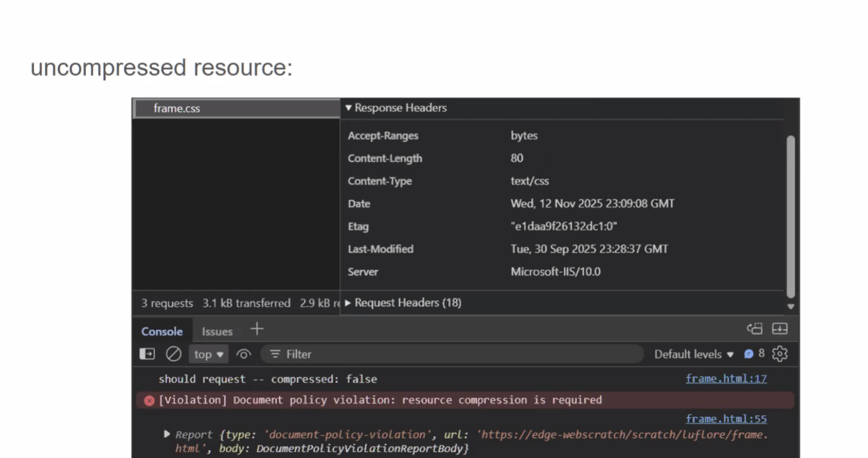Expand the Report object in console
Image resolution: width=868 pixels, height=458 pixels.
[x=167, y=434]
